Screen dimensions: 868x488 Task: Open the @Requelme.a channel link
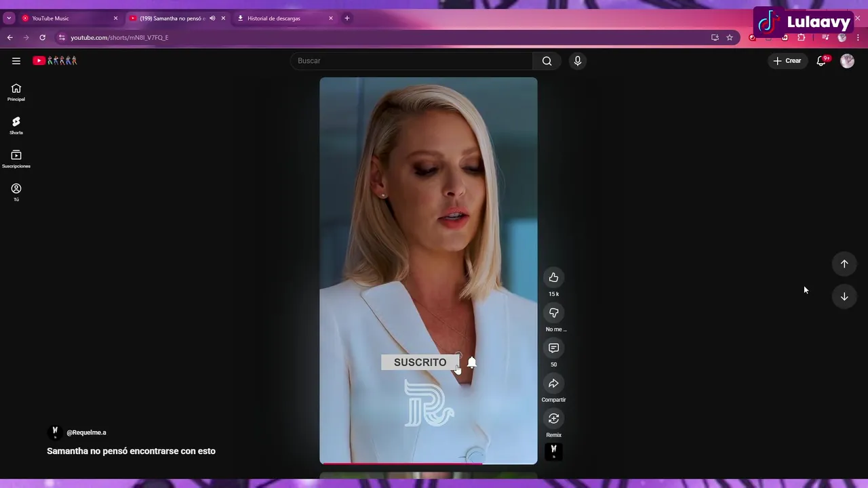click(86, 432)
